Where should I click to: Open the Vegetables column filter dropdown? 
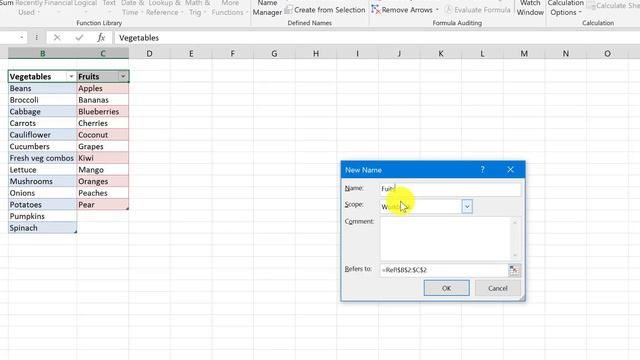(x=71, y=76)
